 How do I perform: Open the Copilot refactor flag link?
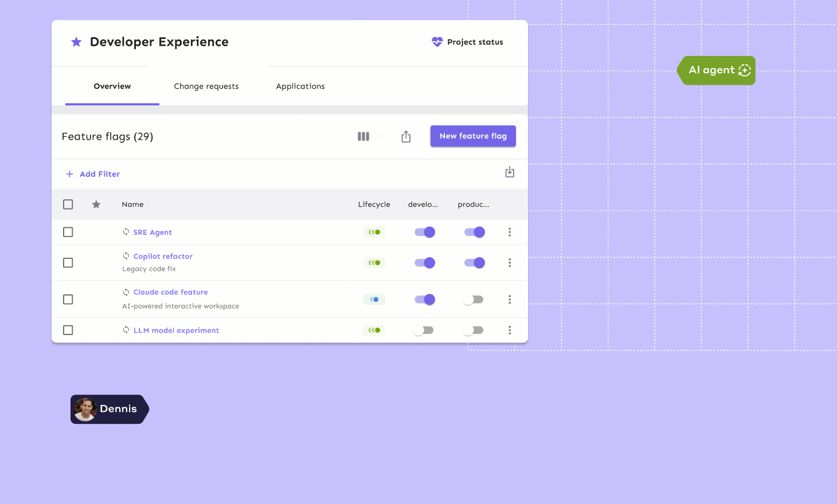click(163, 257)
